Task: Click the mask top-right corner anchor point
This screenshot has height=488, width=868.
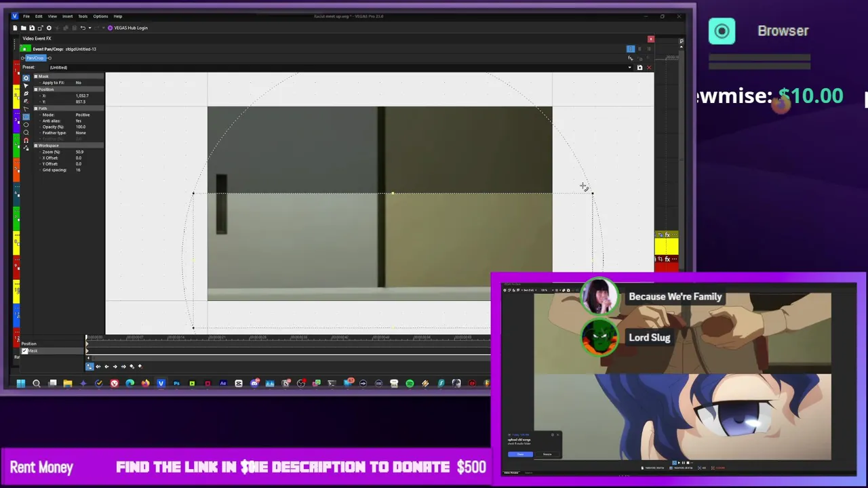Action: point(592,193)
